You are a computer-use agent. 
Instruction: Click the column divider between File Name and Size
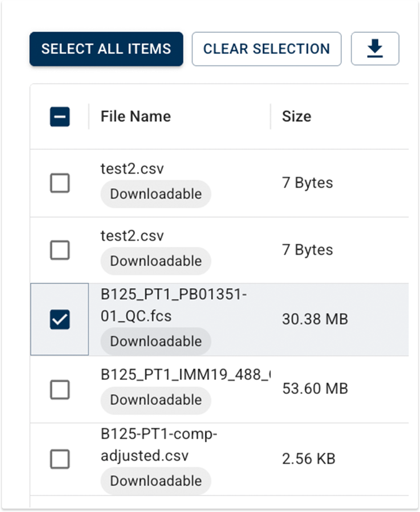point(271,116)
